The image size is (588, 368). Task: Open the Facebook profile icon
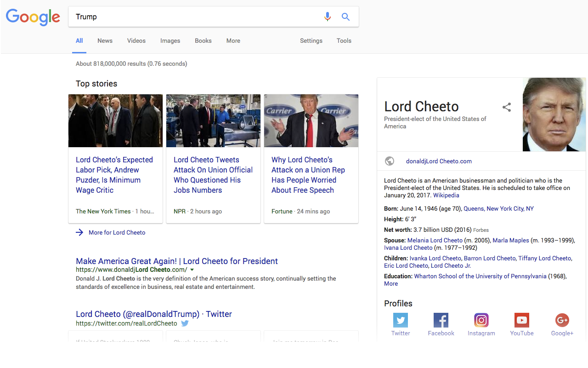coord(441,320)
